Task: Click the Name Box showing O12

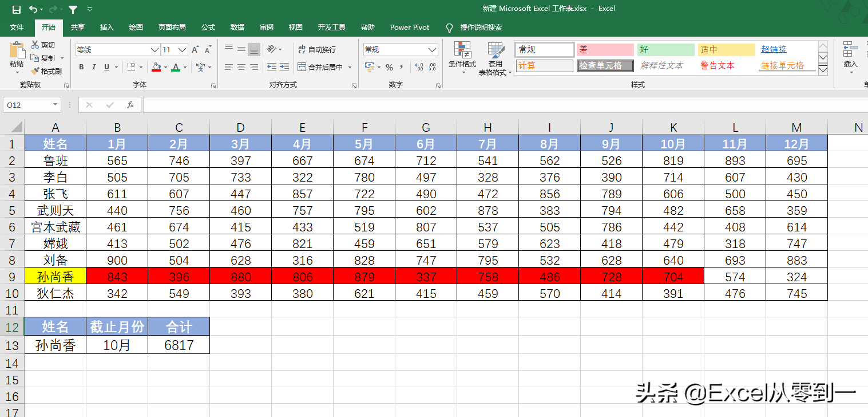Action: [27, 105]
